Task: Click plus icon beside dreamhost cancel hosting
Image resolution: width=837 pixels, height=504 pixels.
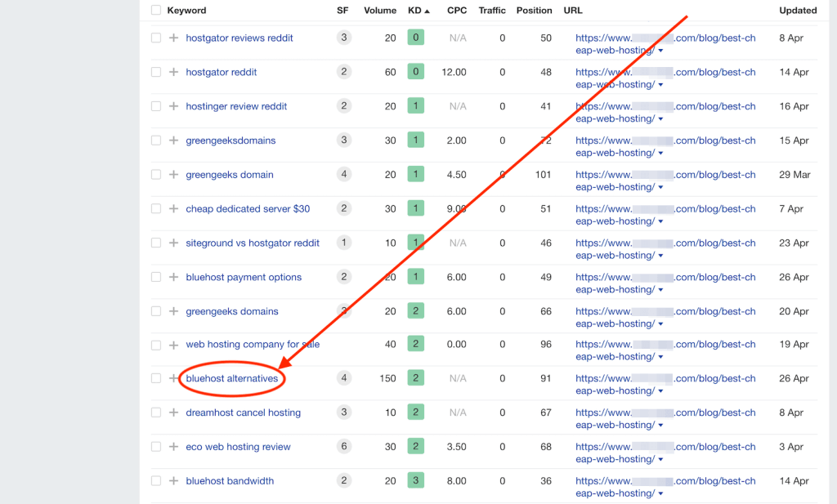Action: (173, 413)
